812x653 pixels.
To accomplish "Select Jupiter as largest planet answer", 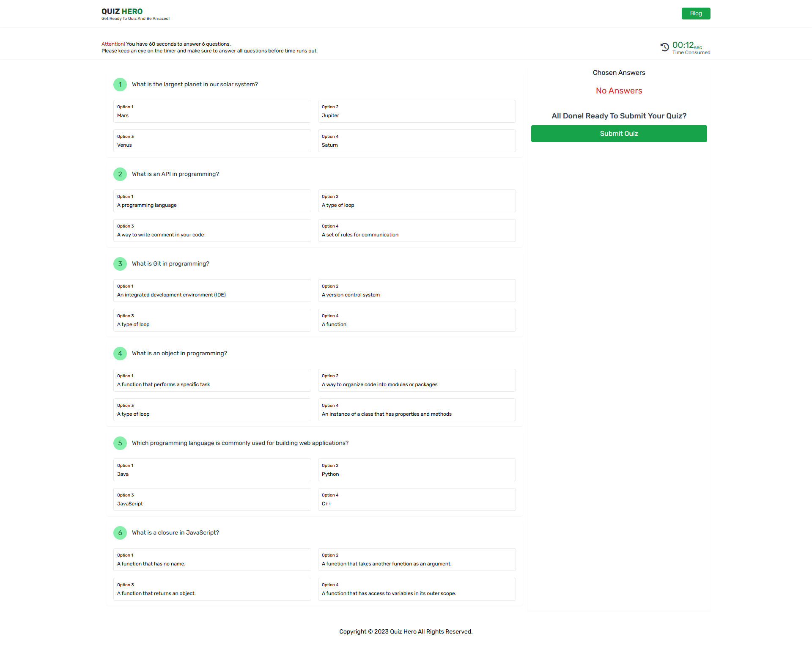I will tap(417, 111).
